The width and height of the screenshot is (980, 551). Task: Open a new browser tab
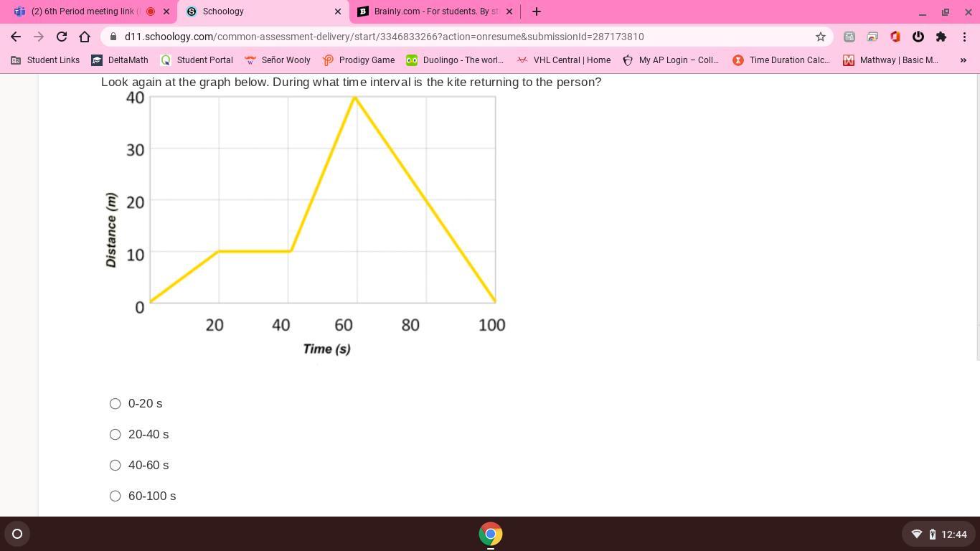[537, 11]
